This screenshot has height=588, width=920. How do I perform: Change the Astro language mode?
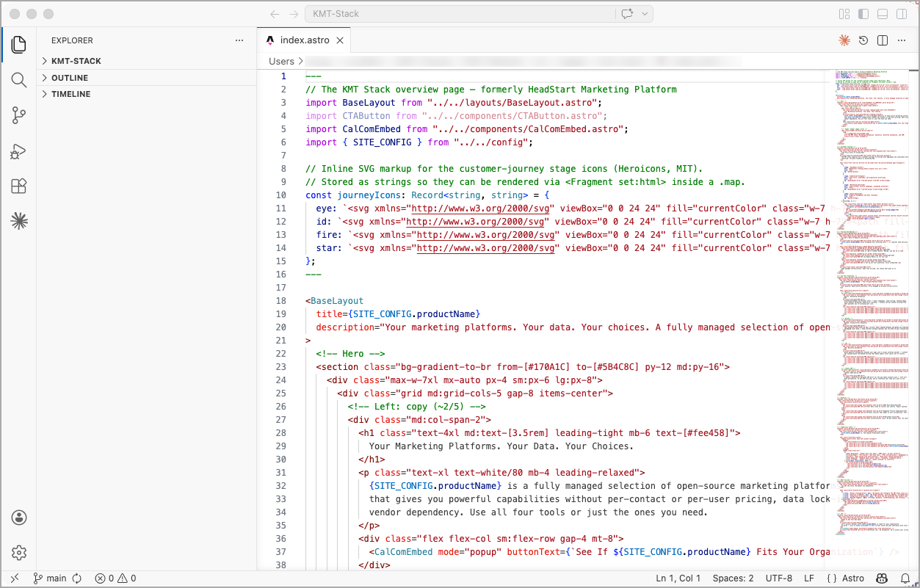click(x=846, y=578)
